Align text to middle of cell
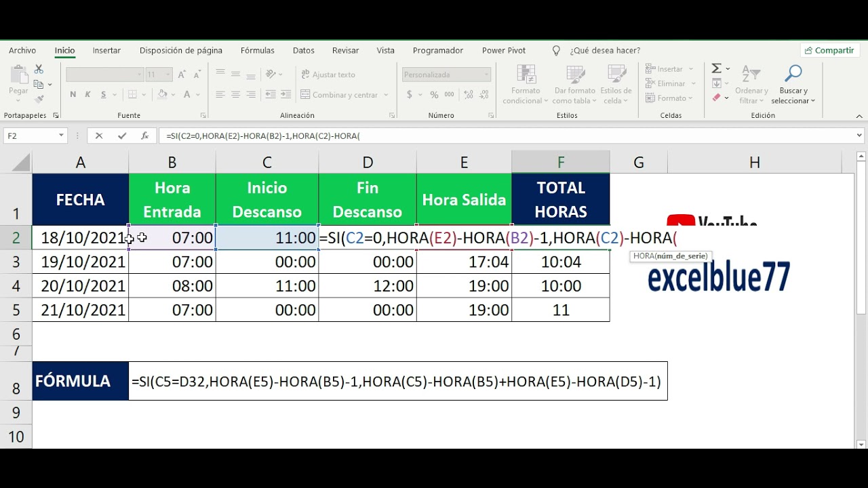The width and height of the screenshot is (868, 488). click(x=236, y=74)
